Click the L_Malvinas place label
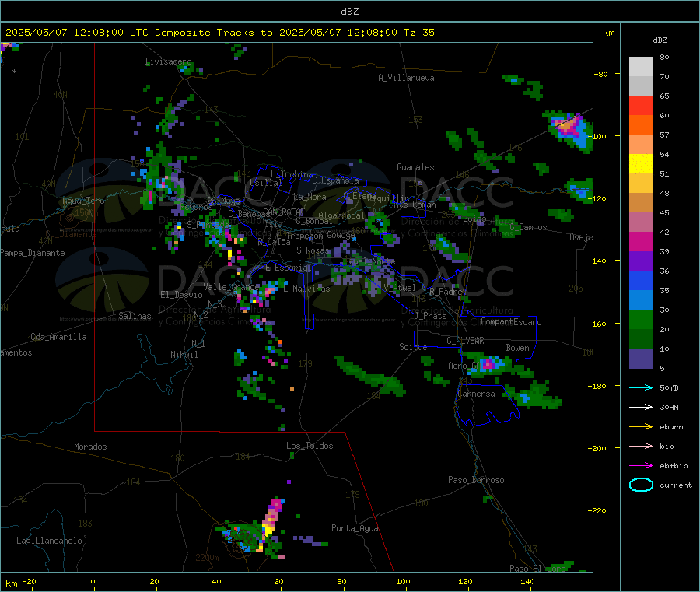Viewport: 700px width, 592px height. 306,289
